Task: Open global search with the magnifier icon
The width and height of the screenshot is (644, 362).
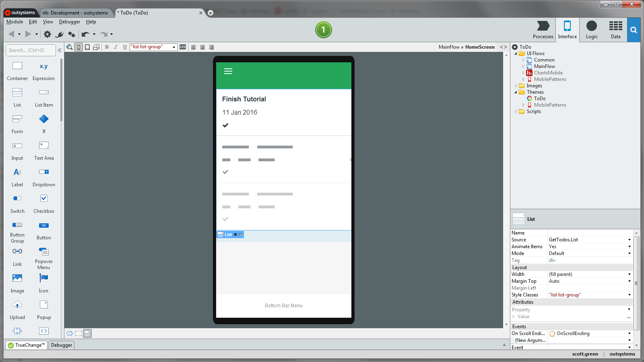Action: pos(634,30)
